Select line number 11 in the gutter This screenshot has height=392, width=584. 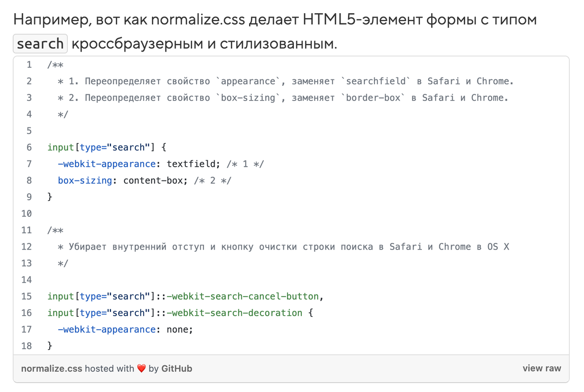[x=27, y=230]
